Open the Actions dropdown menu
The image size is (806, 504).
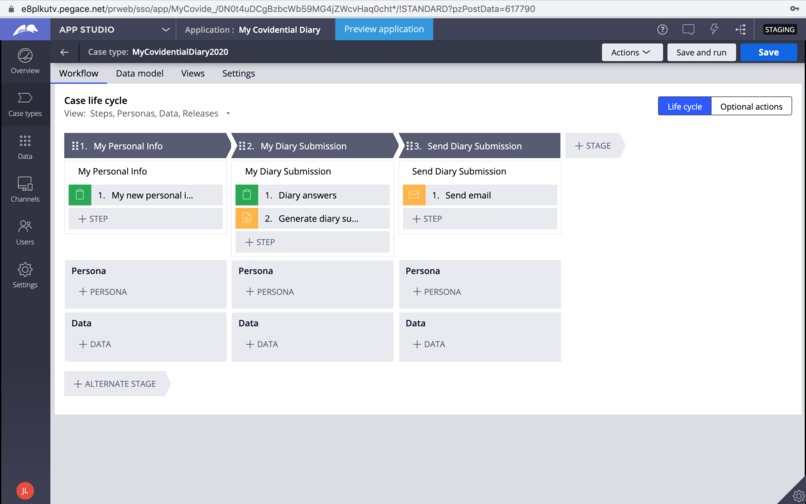click(x=632, y=52)
